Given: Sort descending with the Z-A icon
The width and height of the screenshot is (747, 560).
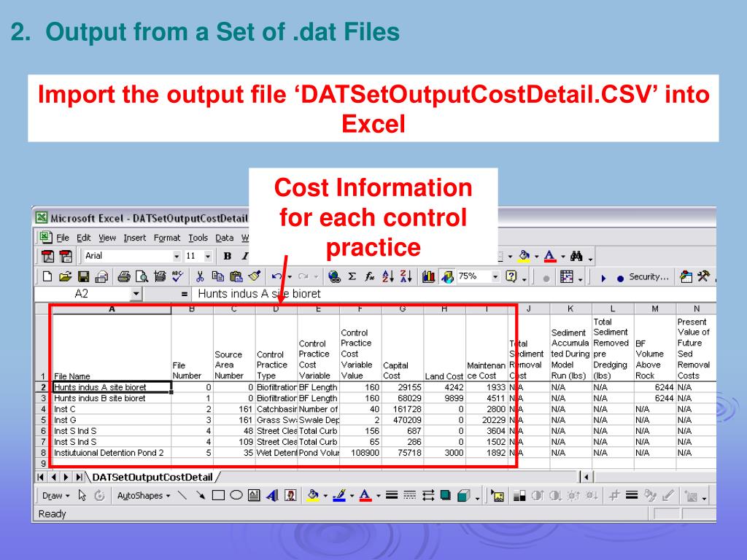Looking at the screenshot, I should point(406,276).
